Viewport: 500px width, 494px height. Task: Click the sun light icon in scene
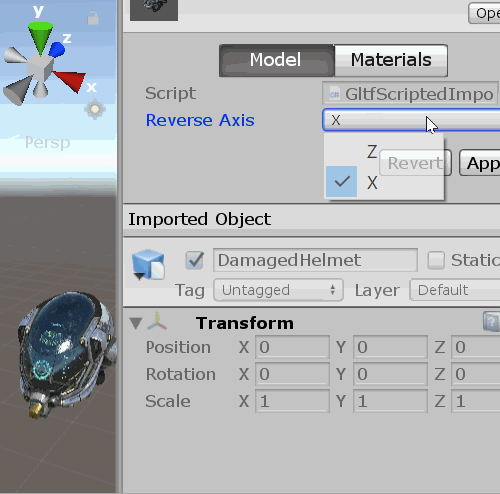[x=95, y=109]
